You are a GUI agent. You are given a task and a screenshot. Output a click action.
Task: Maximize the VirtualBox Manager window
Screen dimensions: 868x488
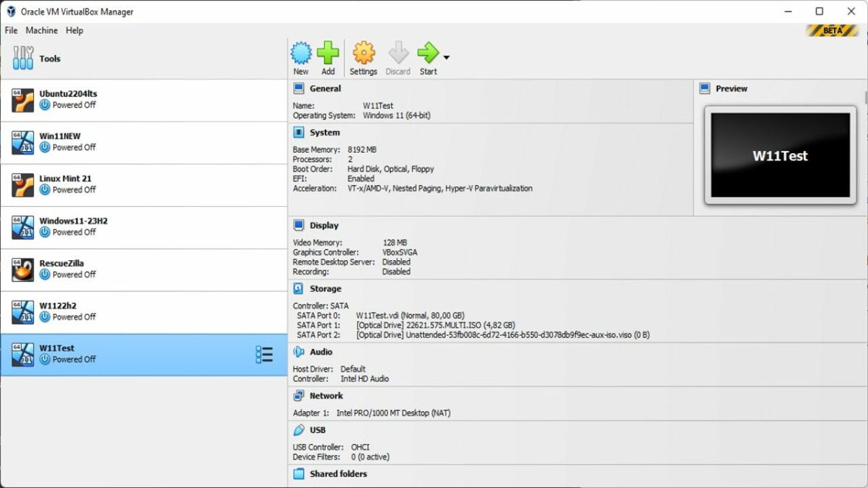819,12
